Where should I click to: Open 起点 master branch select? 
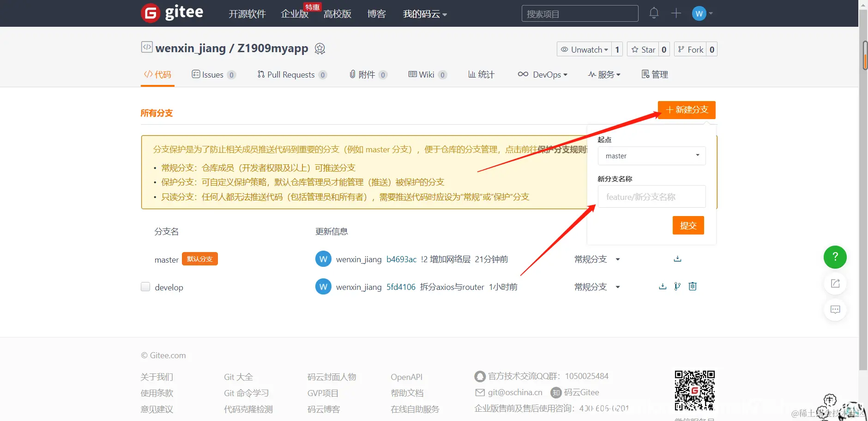point(651,156)
